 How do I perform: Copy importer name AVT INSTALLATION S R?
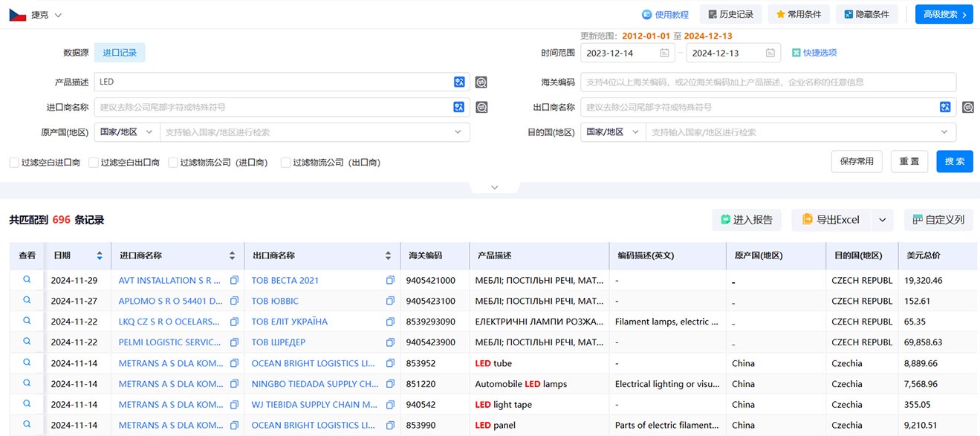click(x=234, y=281)
